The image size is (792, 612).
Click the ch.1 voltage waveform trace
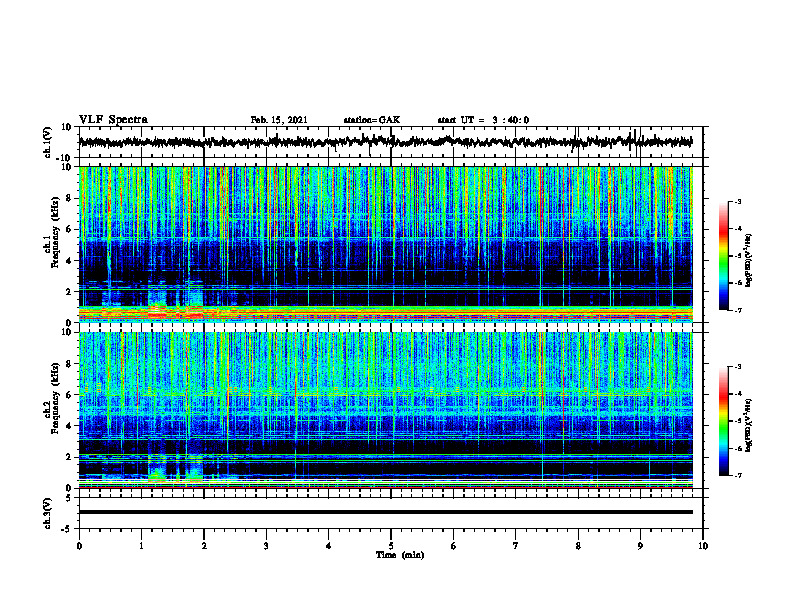[385, 142]
